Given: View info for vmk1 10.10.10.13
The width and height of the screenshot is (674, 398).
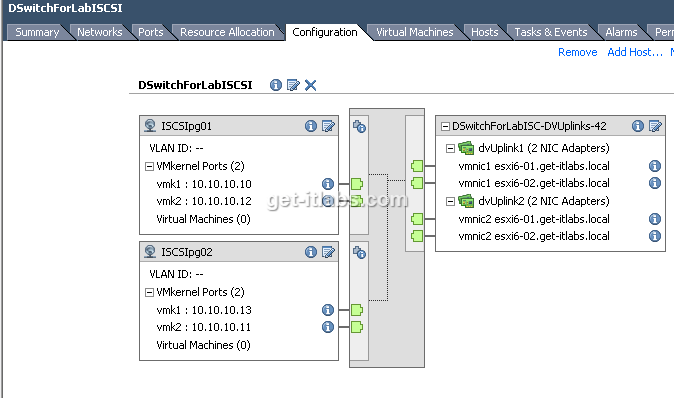Looking at the screenshot, I should 328,310.
